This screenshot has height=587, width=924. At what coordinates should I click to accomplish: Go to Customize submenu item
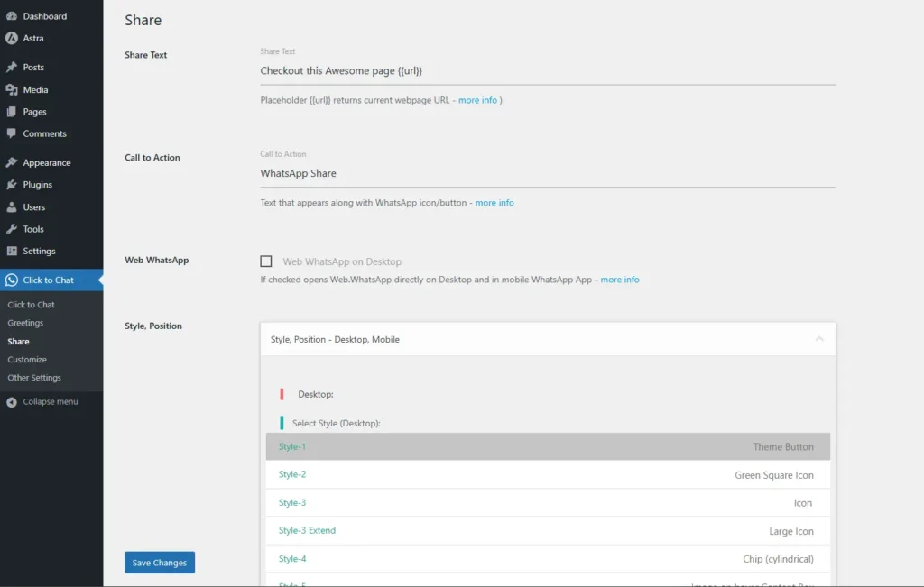27,360
